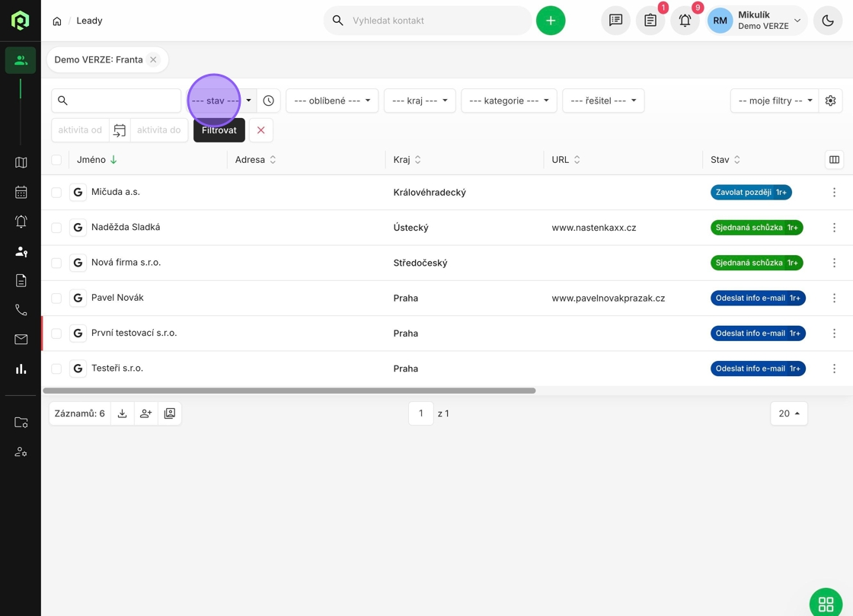This screenshot has width=853, height=616.
Task: Click the date range calendar icon
Action: coord(120,130)
